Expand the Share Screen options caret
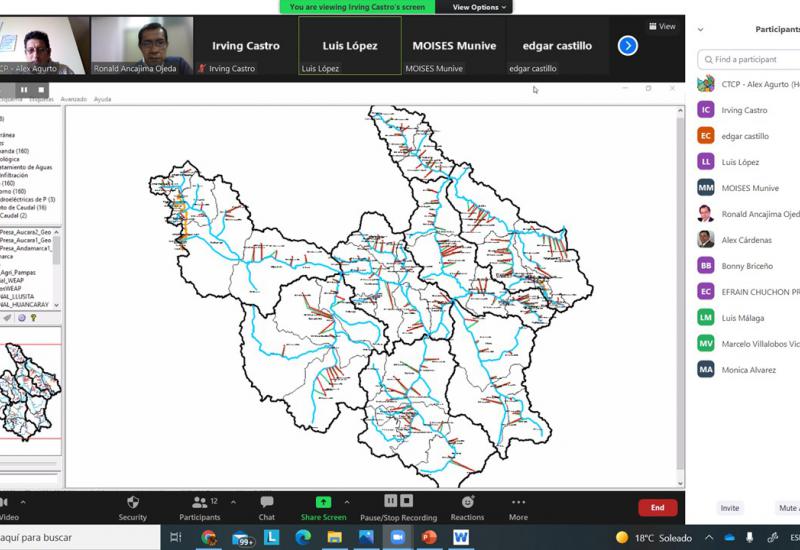800x550 pixels. [x=347, y=502]
